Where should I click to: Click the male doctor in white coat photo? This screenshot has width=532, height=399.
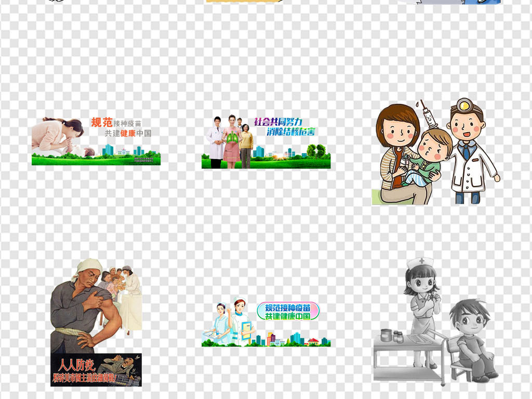[214, 140]
